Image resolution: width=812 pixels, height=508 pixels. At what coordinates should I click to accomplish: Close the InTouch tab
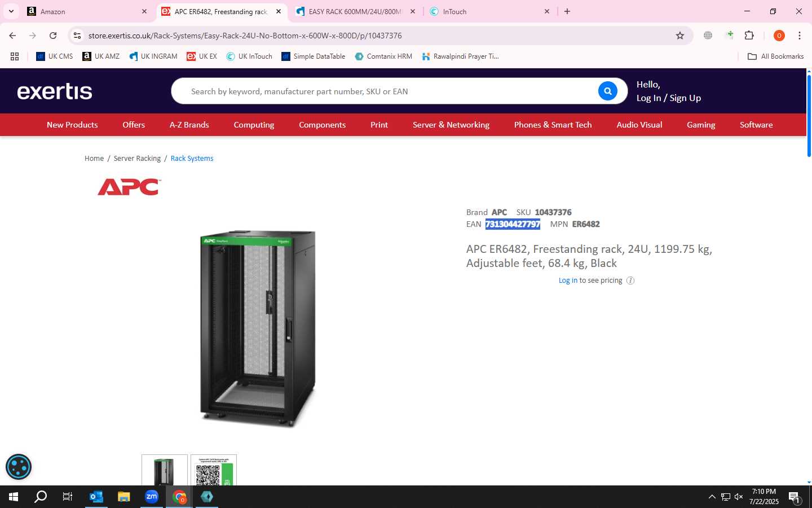[546, 11]
